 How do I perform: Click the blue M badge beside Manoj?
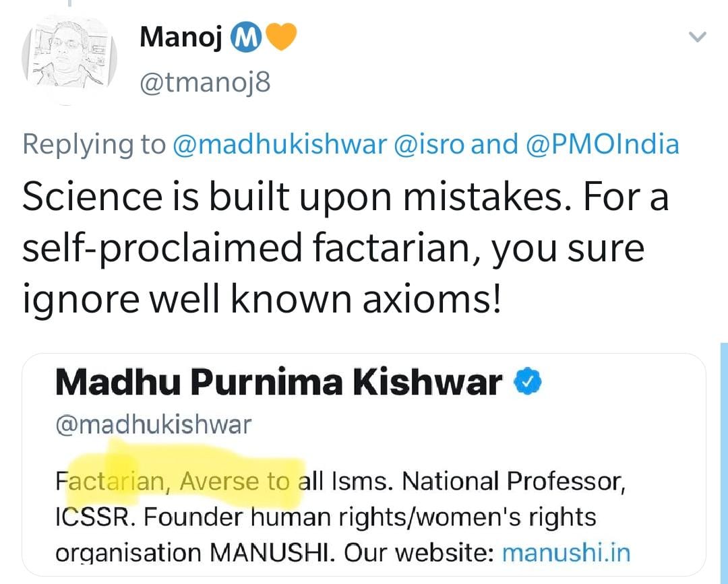(245, 38)
